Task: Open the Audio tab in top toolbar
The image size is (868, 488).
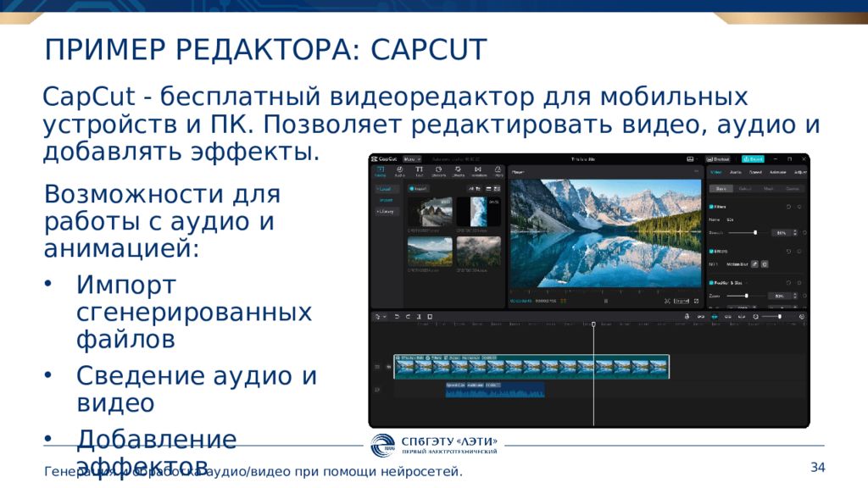Action: 400,171
